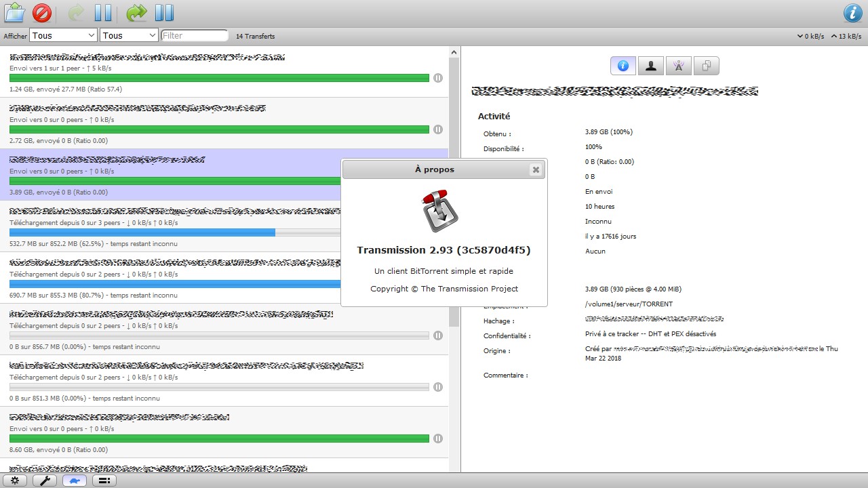This screenshot has height=488, width=868.
Task: Switch to inspector Trackers tab
Action: (x=679, y=66)
